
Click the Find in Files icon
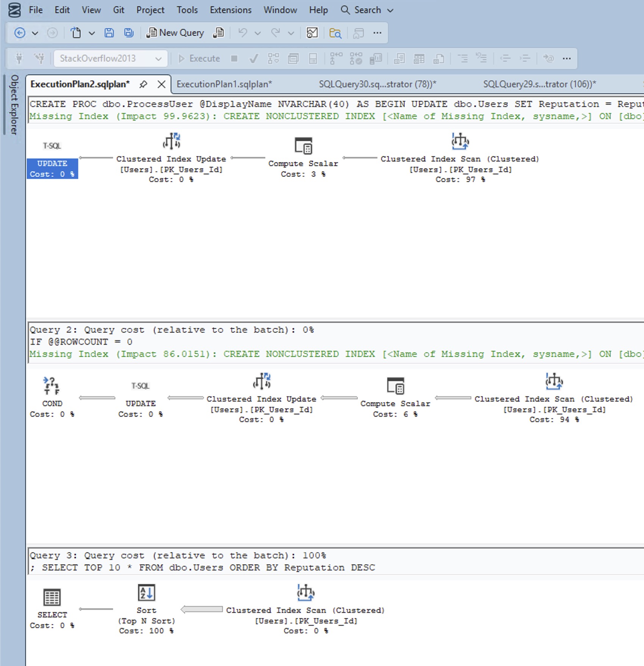[x=335, y=33]
